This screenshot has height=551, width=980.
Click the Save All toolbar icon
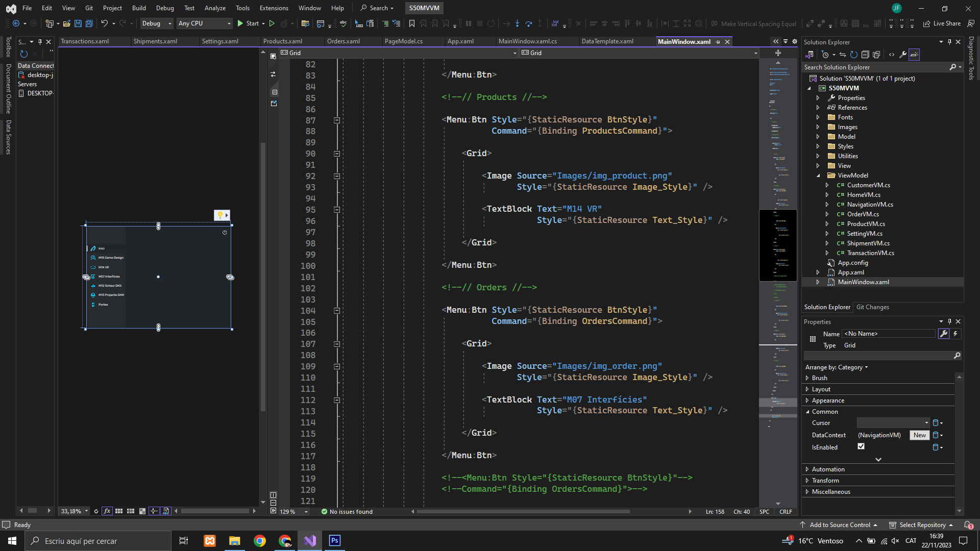(x=89, y=23)
